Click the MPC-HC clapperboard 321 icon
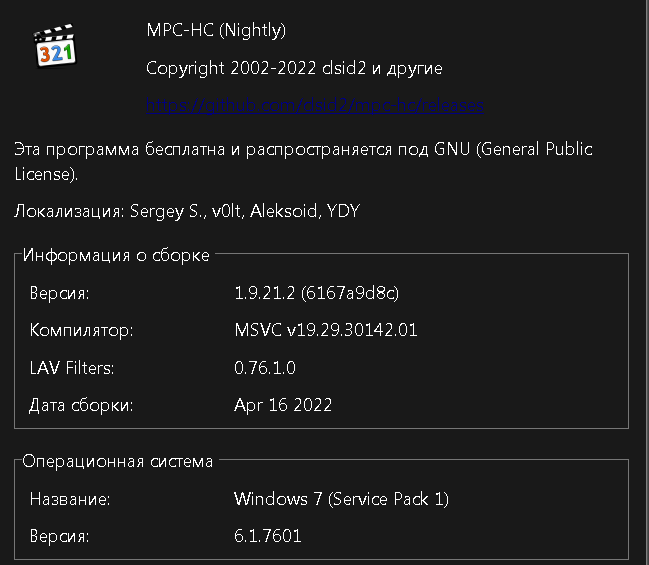 [x=55, y=45]
